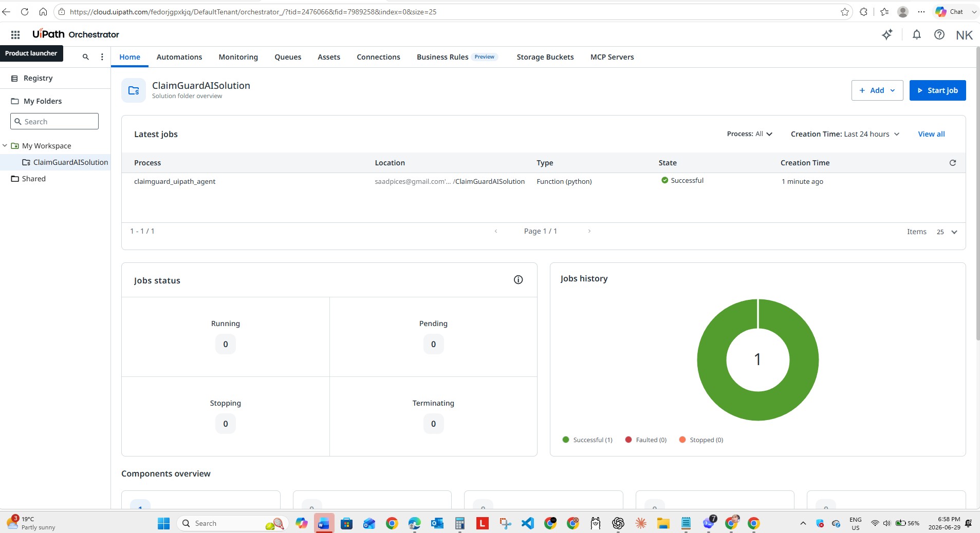980x533 pixels.
Task: Open ChatGPT app from taskbar
Action: pyautogui.click(x=618, y=523)
